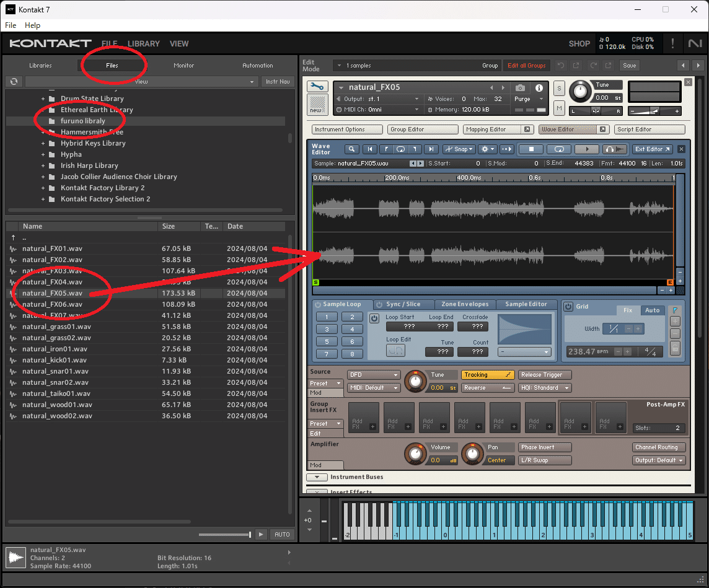The height and width of the screenshot is (588, 709).
Task: Go to previous instrument with left arrow
Action: 683,66
